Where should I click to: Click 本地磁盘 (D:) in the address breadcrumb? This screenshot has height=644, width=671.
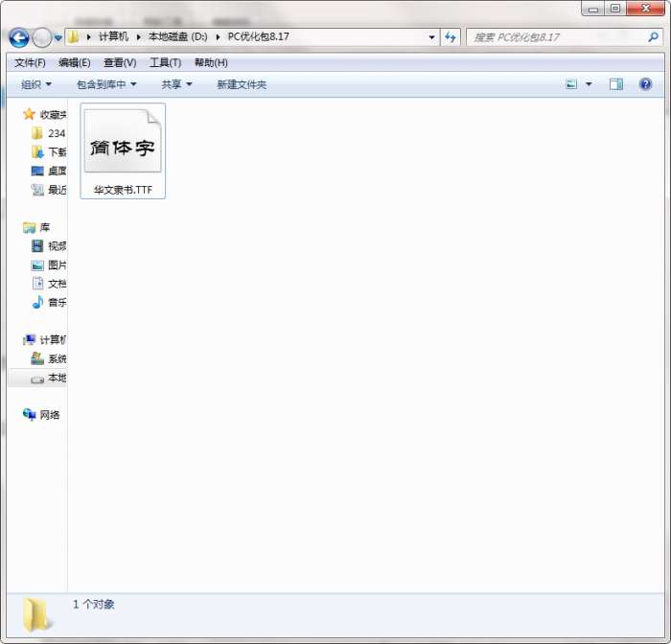pos(178,36)
